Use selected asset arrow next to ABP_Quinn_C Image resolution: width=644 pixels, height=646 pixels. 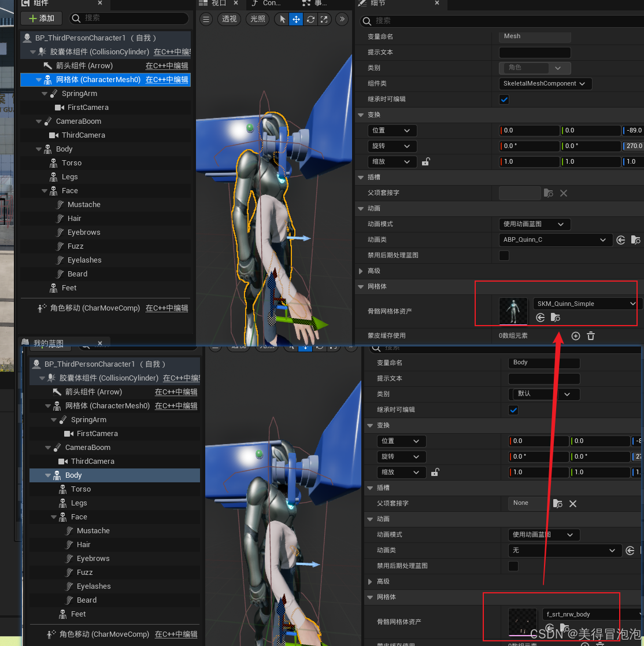tap(620, 240)
